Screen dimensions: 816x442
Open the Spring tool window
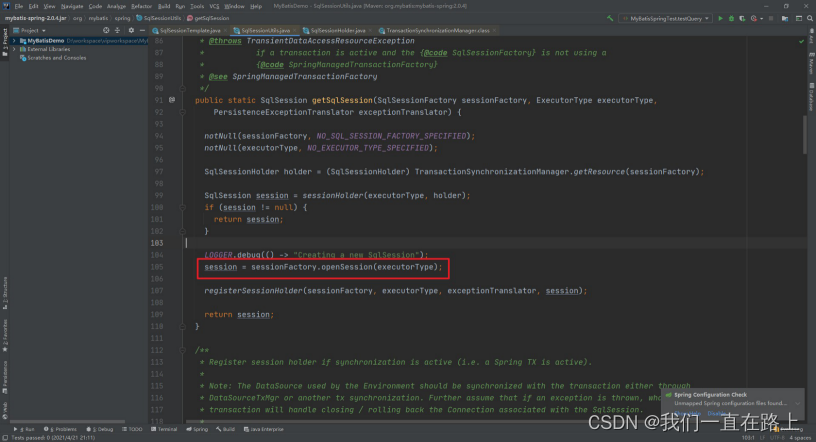coord(197,429)
